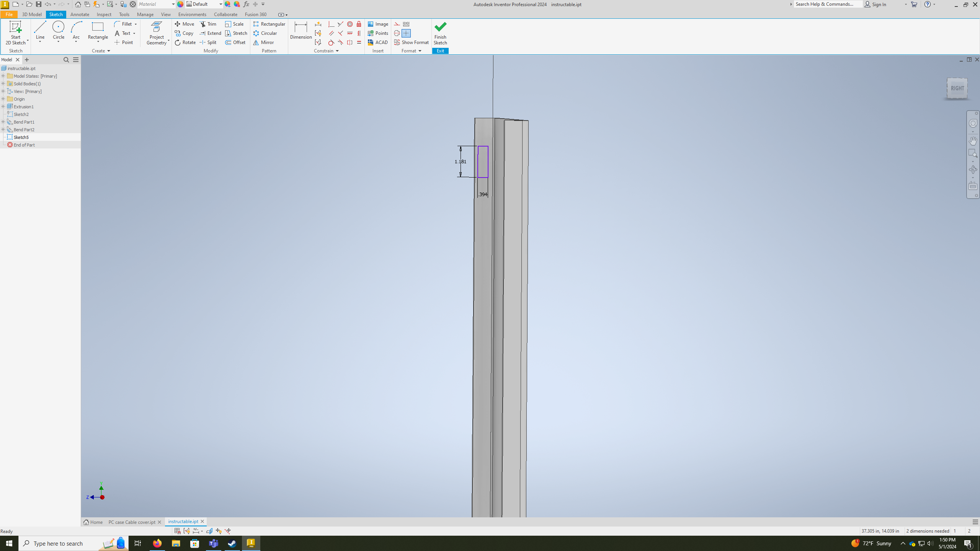Apply the Parallel constraint
This screenshot has height=551, width=980.
pyautogui.click(x=331, y=33)
